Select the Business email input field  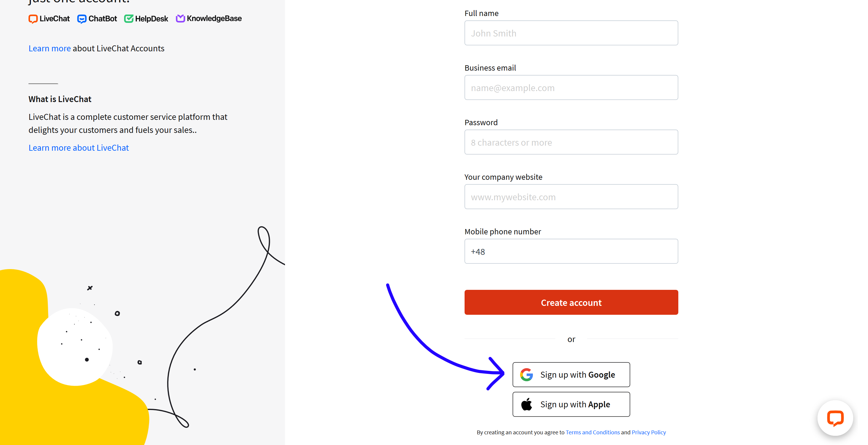coord(571,88)
